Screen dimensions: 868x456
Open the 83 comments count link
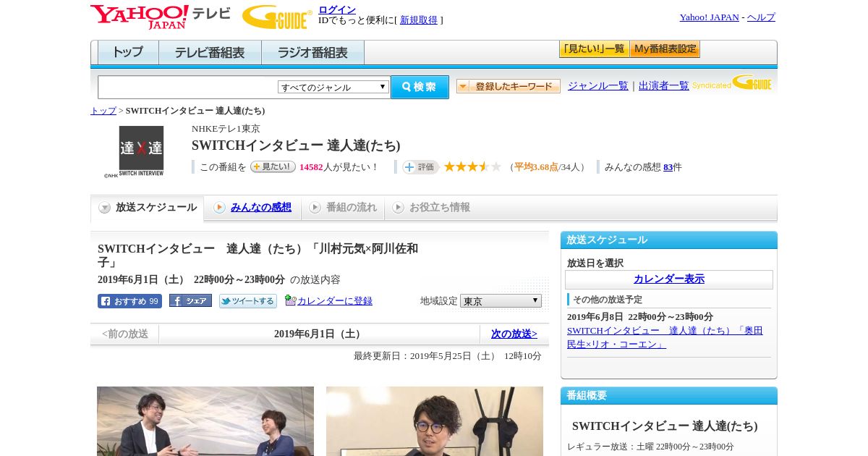(668, 167)
